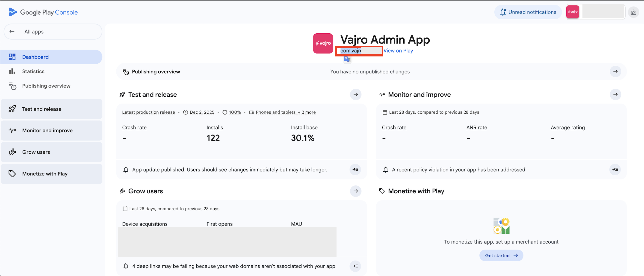Viewport: 644px width, 276px height.
Task: Click Get started for merchant account
Action: (501, 255)
